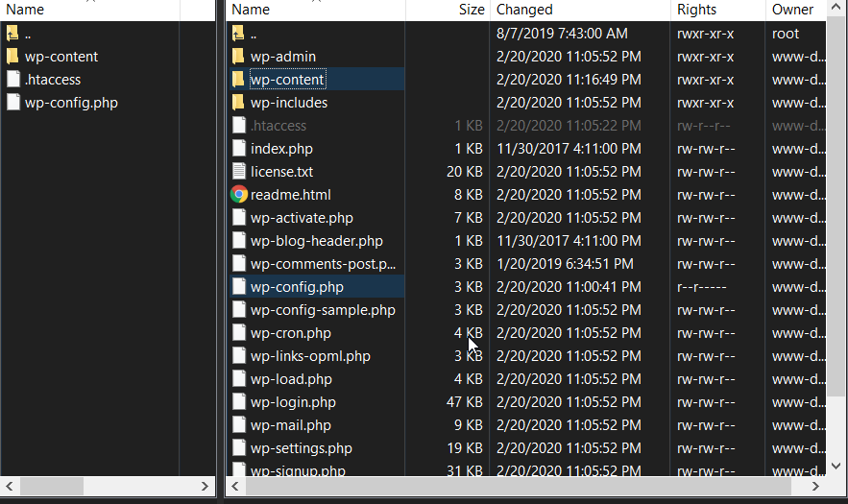Click the 2/20/2020 11:16:49 PM changed date
848x504 pixels.
point(569,80)
